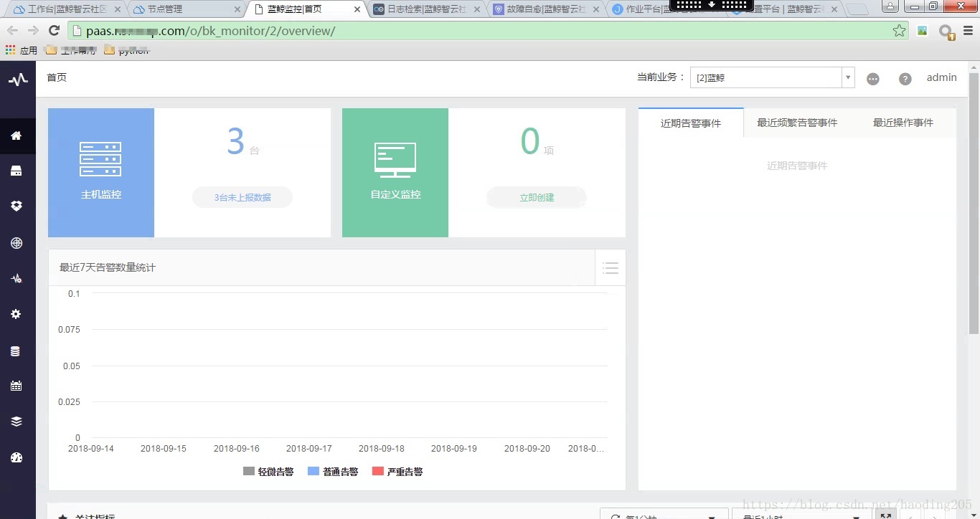The height and width of the screenshot is (519, 980).
Task: Click the browser back arrow
Action: [x=12, y=30]
